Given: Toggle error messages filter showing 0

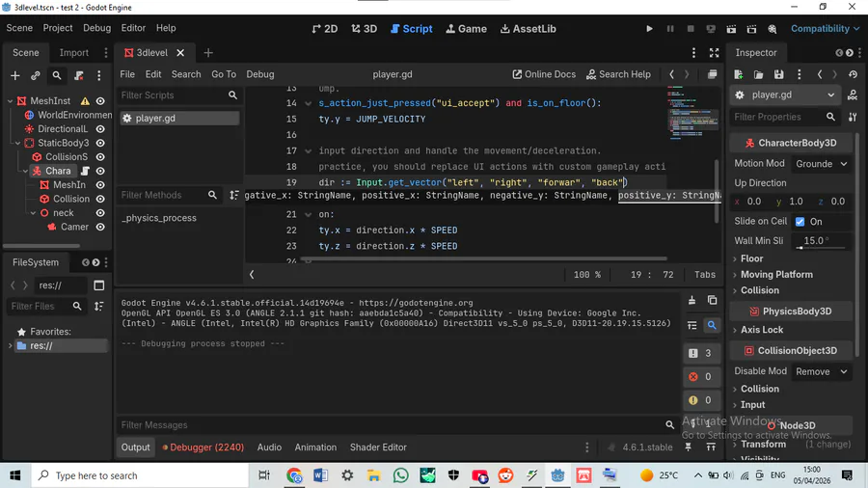Looking at the screenshot, I should [x=701, y=377].
